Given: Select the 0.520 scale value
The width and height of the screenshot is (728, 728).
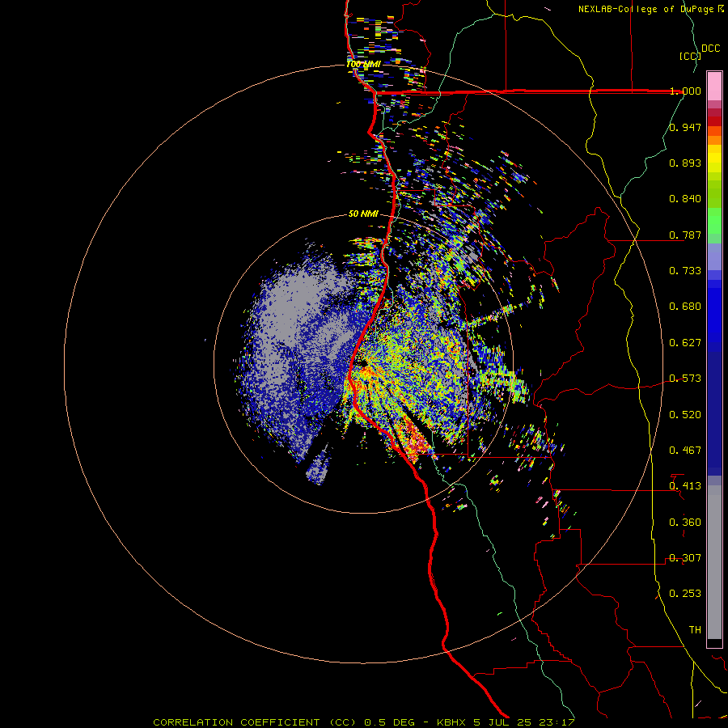Looking at the screenshot, I should pyautogui.click(x=685, y=415).
